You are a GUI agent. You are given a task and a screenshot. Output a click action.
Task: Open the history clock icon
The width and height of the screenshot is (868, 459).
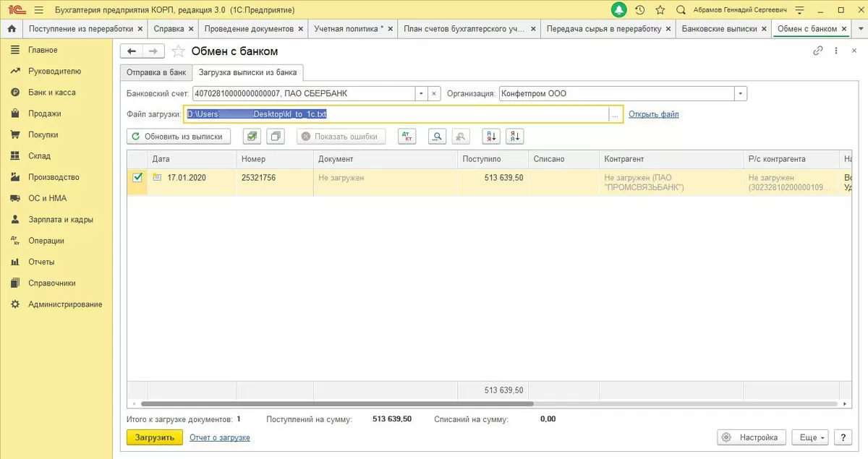tap(639, 10)
